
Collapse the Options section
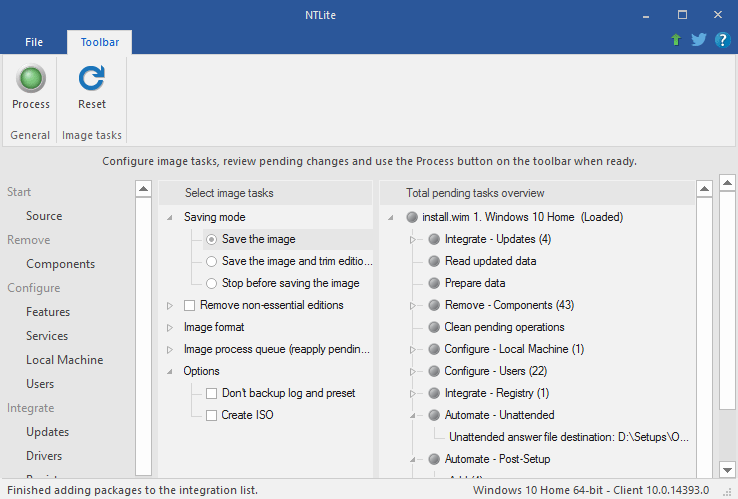(169, 371)
